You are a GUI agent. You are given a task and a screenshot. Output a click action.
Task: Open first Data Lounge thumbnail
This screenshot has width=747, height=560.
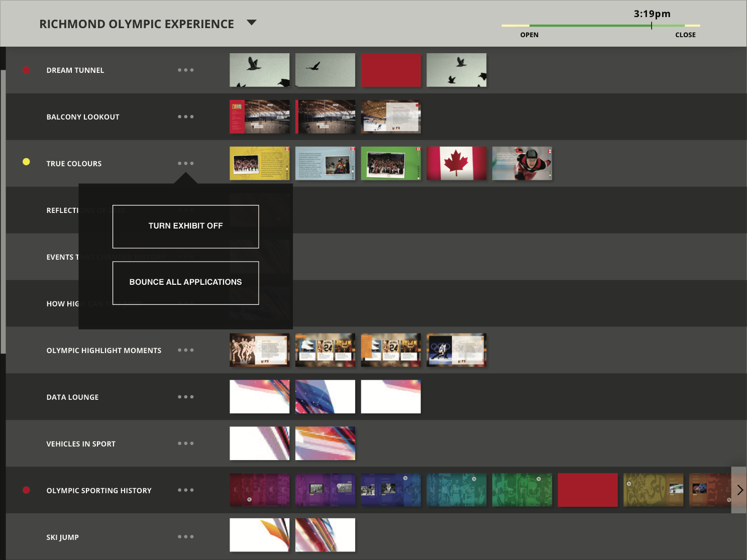tap(260, 397)
